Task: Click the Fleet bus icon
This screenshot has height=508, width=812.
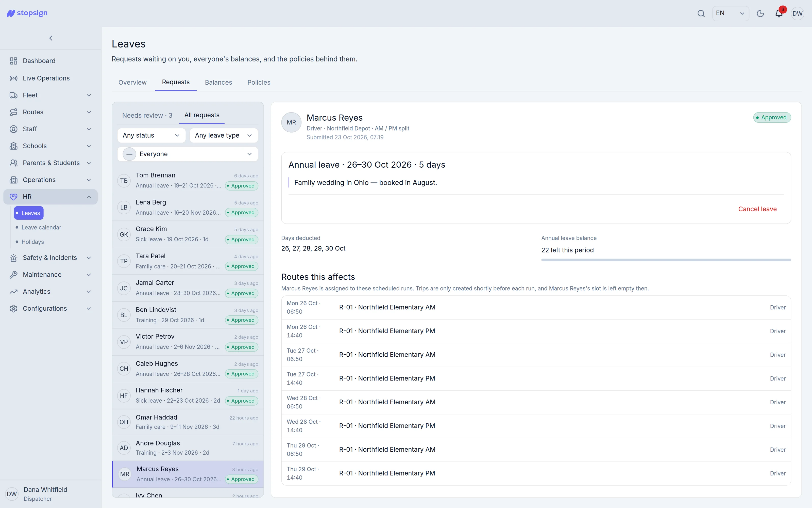Action: [13, 95]
